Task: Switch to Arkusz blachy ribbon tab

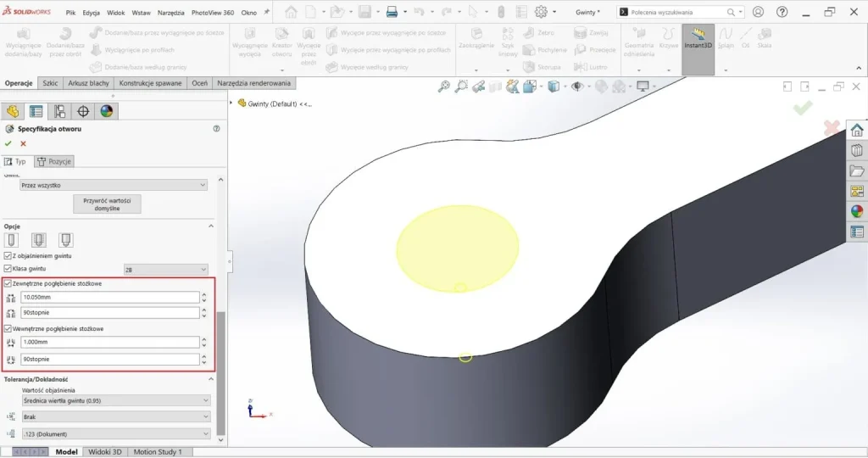Action: pyautogui.click(x=88, y=83)
